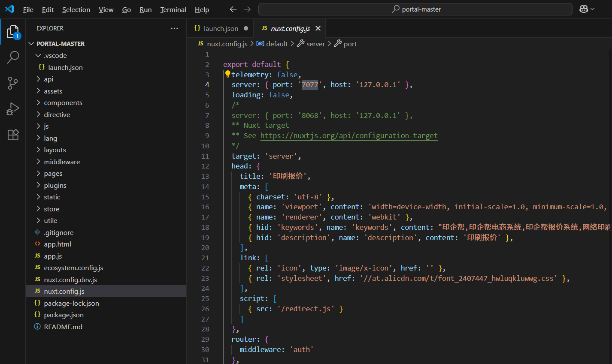Open the Search view in the activity bar
This screenshot has height=364, width=612.
13,57
